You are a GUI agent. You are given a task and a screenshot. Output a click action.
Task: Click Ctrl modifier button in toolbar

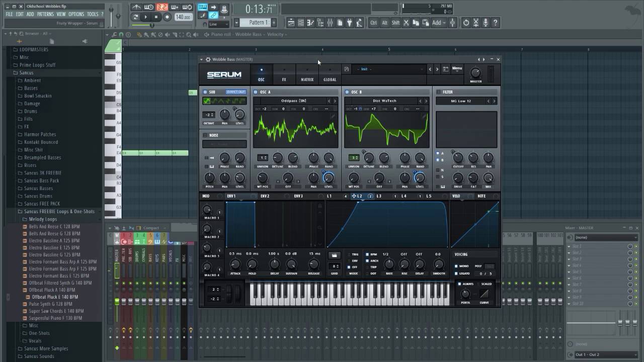pos(374,22)
